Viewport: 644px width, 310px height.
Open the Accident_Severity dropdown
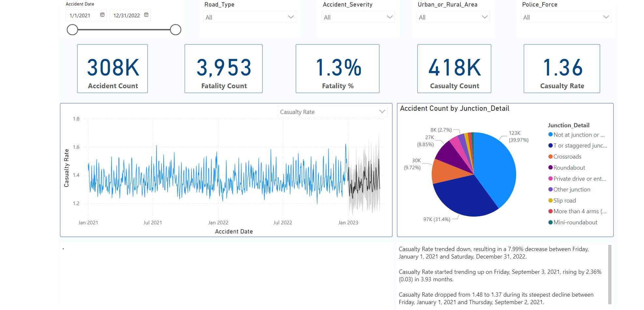(358, 17)
